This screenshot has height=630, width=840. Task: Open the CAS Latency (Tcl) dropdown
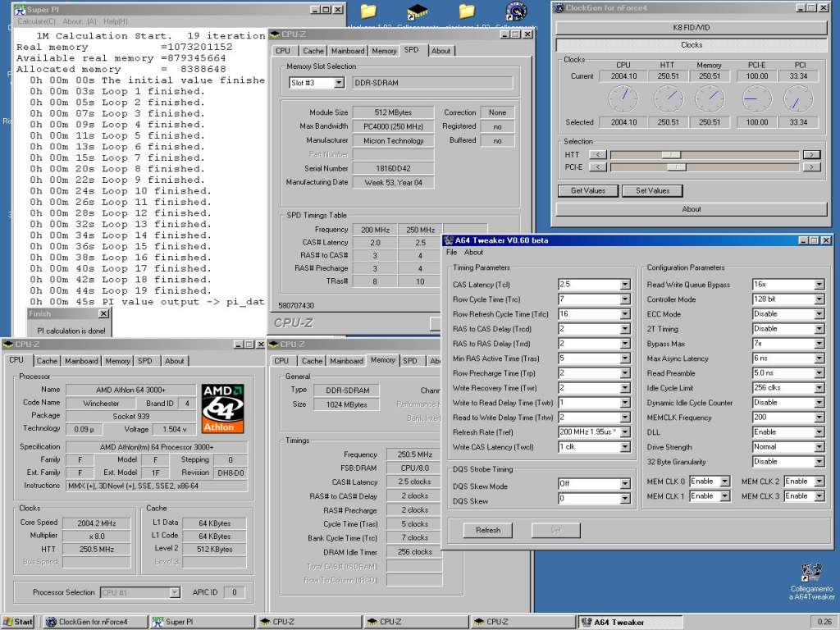point(625,285)
